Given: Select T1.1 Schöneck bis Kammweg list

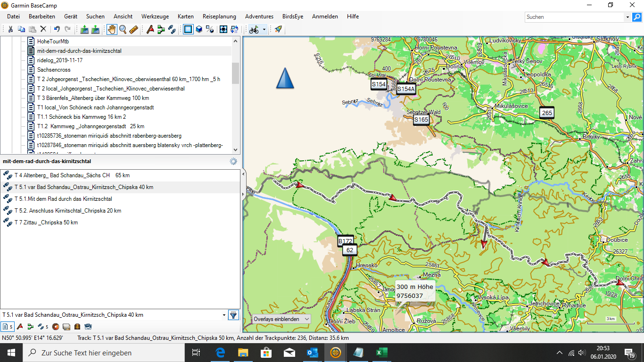Looking at the screenshot, I should pyautogui.click(x=82, y=117).
